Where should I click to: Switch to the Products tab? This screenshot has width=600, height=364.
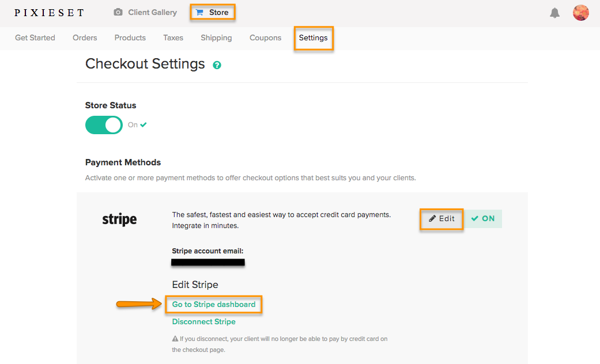130,38
